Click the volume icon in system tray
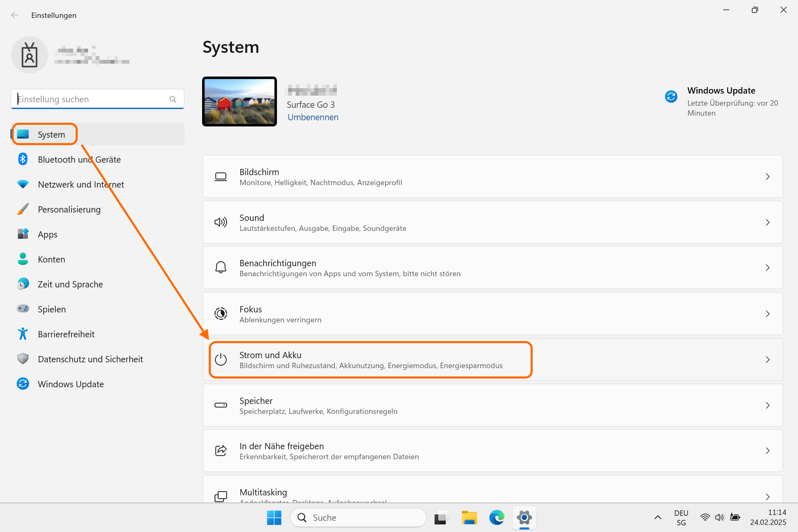798x532 pixels. [x=719, y=517]
